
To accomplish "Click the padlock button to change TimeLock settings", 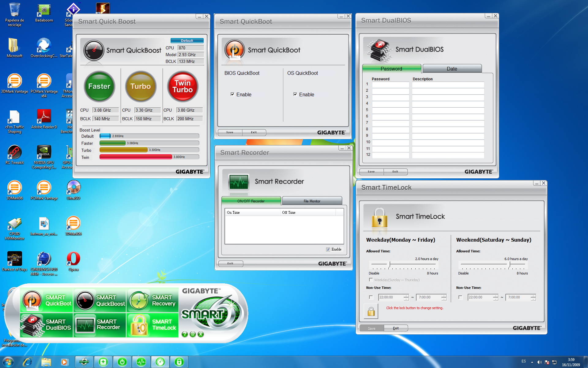I will coord(371,312).
